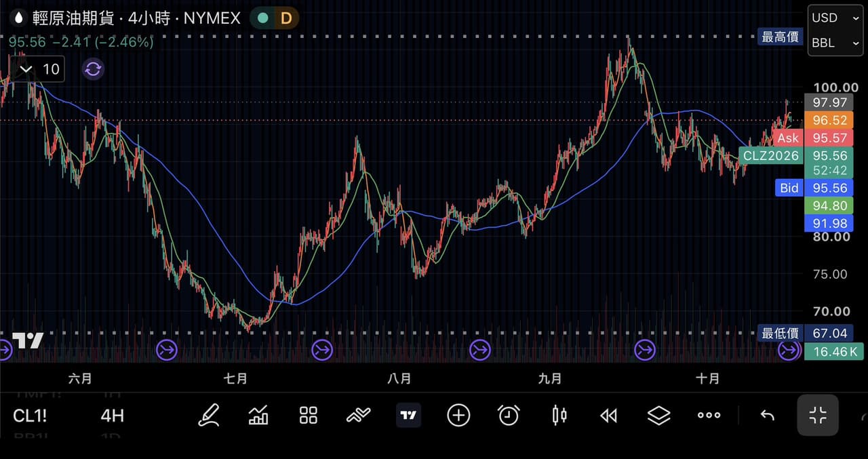
Task: Select the contract marker between 九月 and 十月
Action: pos(645,350)
